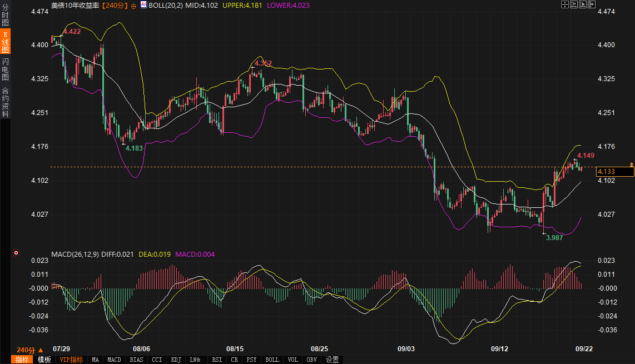Viewport: 635px width, 364px height.
Task: Click the 【240分】 period label in header
Action: tap(115, 6)
